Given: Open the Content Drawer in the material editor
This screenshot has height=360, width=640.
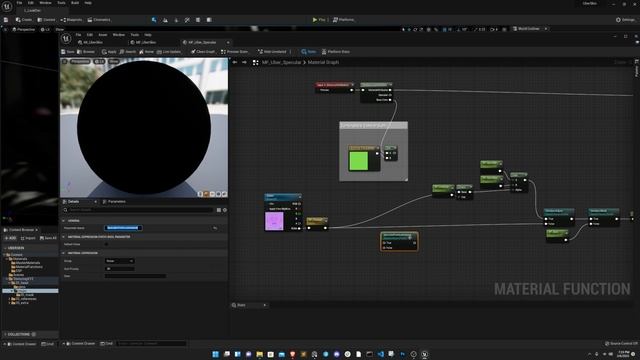Looking at the screenshot, I should click(x=81, y=344).
